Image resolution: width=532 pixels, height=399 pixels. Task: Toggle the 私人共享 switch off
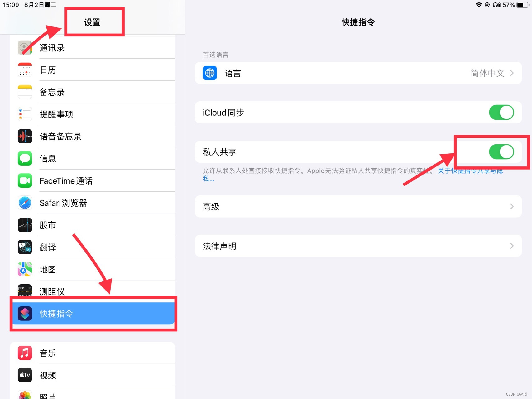point(501,152)
